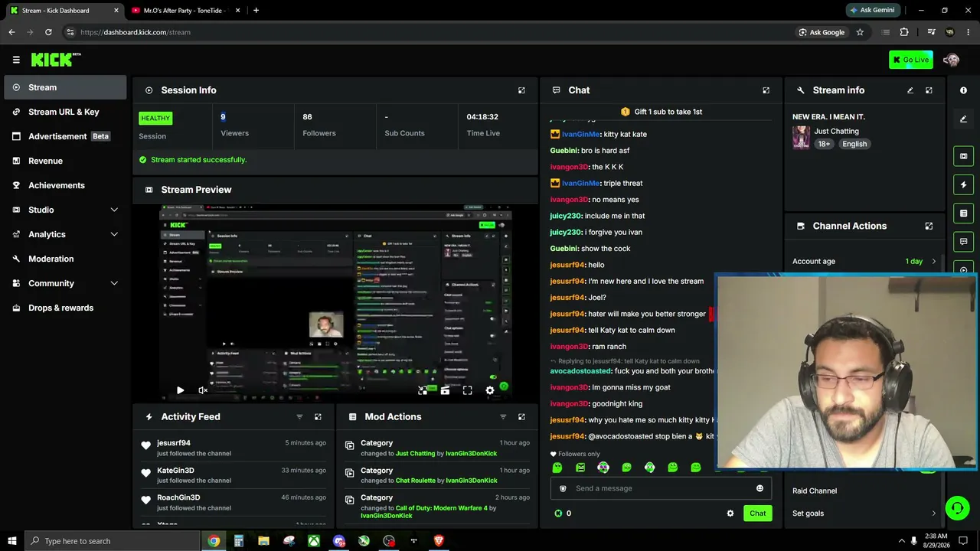Open chat settings gear
Viewport: 980px width, 551px height.
pos(730,514)
